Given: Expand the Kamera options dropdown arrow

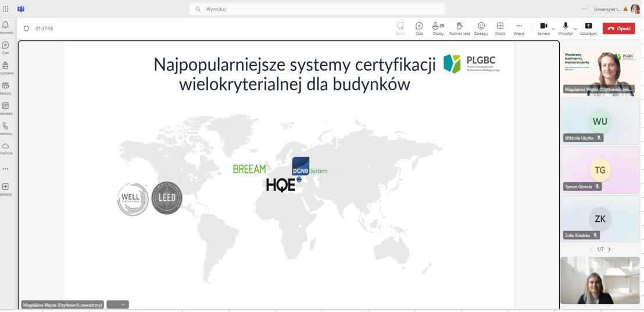Looking at the screenshot, I should [x=553, y=29].
